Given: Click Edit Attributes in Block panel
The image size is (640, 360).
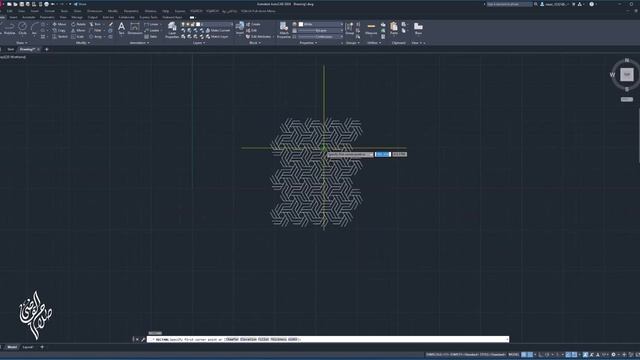Looking at the screenshot, I should [x=258, y=36].
